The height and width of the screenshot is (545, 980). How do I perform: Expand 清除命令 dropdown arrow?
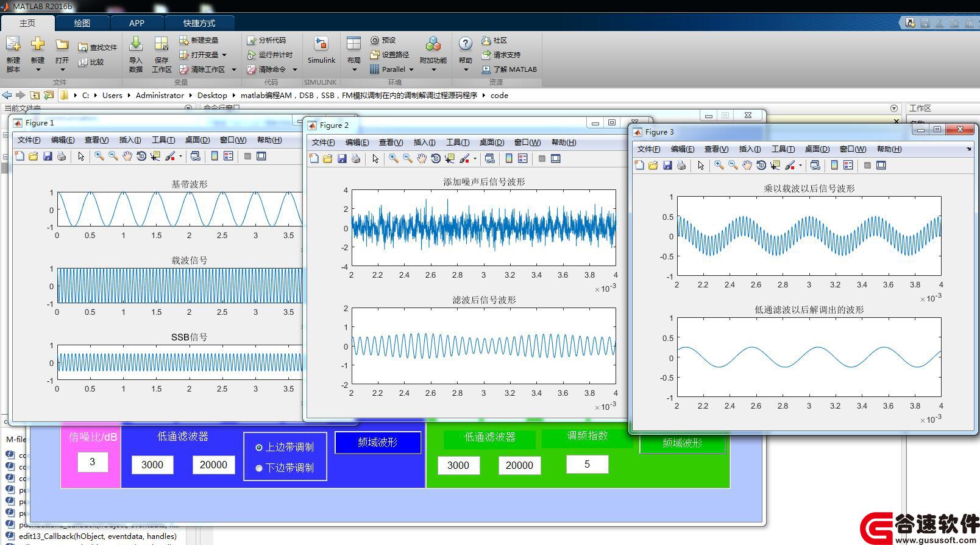(x=294, y=69)
